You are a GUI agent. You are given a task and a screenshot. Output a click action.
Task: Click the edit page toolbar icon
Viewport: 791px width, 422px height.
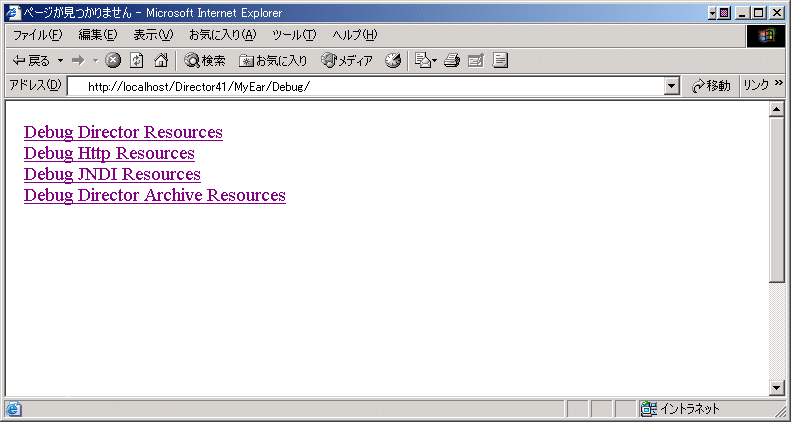[x=476, y=61]
